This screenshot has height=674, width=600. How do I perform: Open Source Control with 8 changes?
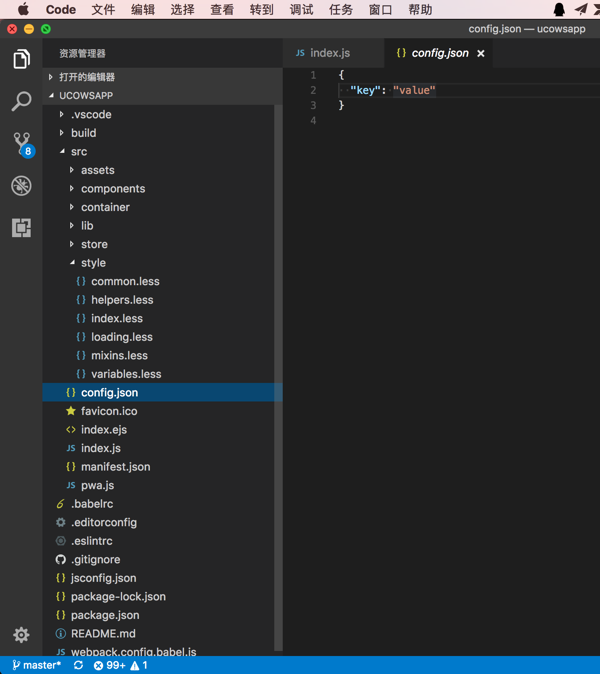(21, 144)
